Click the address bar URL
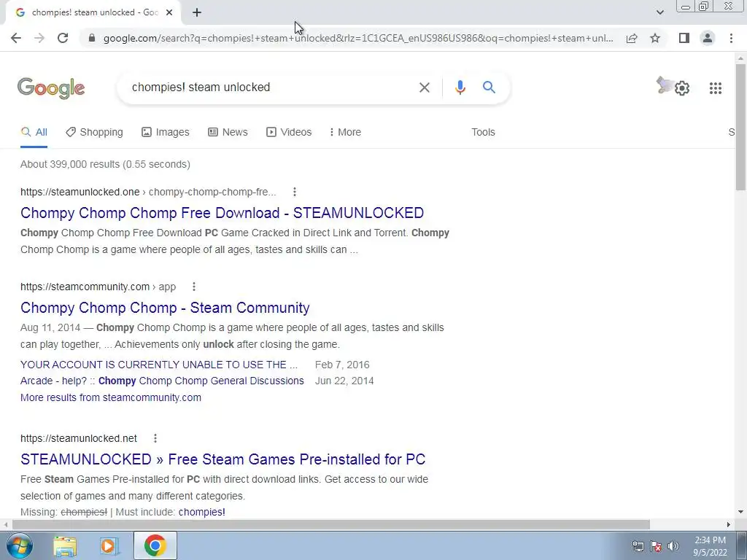 tap(358, 38)
